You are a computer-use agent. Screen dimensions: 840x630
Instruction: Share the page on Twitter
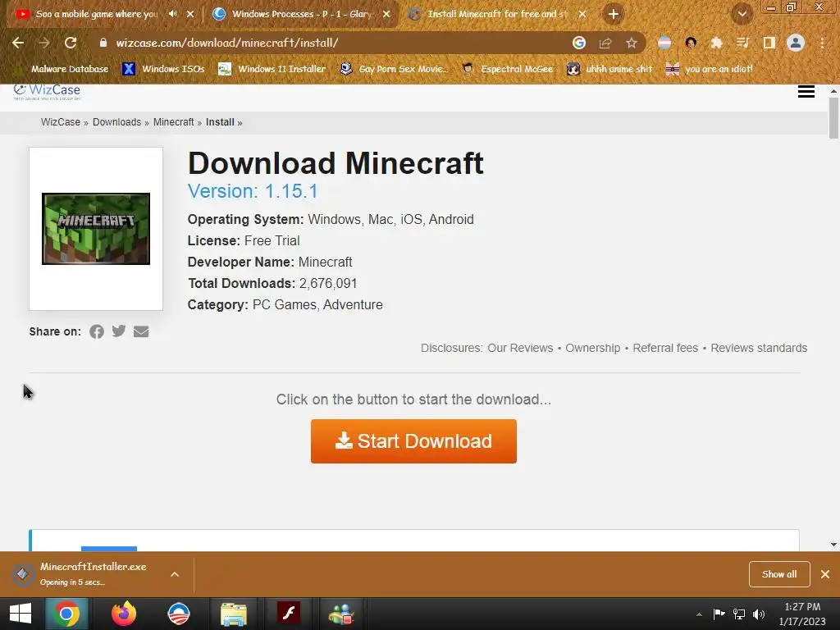click(119, 331)
